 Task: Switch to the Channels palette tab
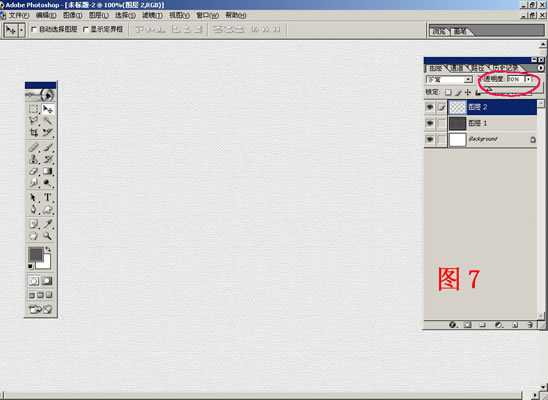pos(457,68)
